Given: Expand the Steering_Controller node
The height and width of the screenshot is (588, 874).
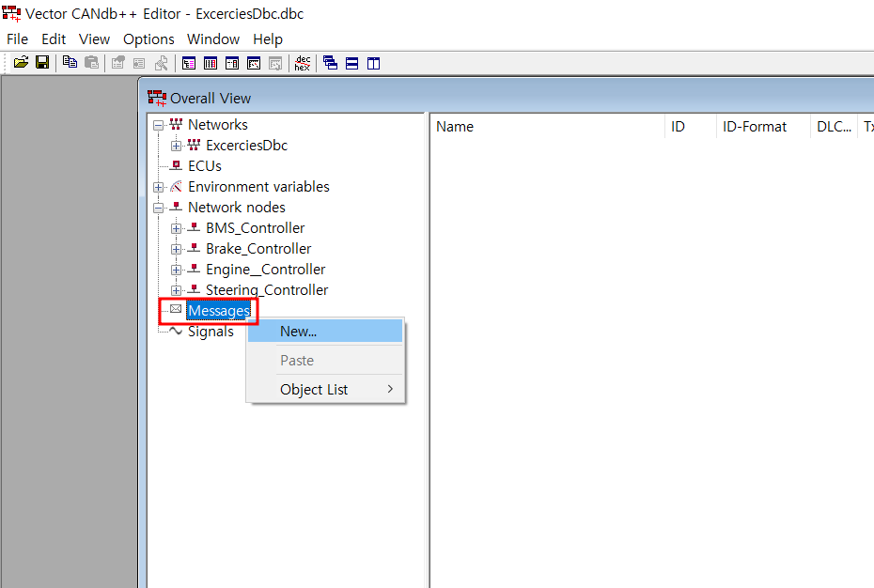Looking at the screenshot, I should point(176,290).
